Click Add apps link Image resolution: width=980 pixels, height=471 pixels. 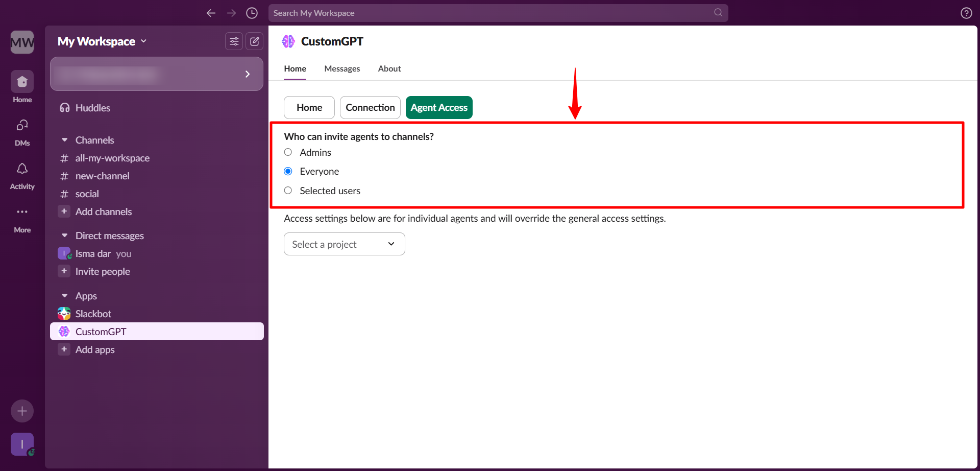(95, 349)
